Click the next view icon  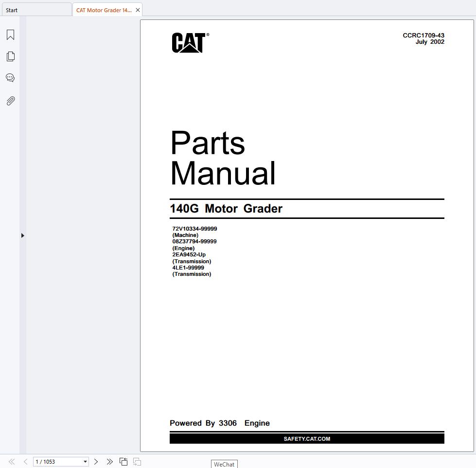(x=137, y=462)
